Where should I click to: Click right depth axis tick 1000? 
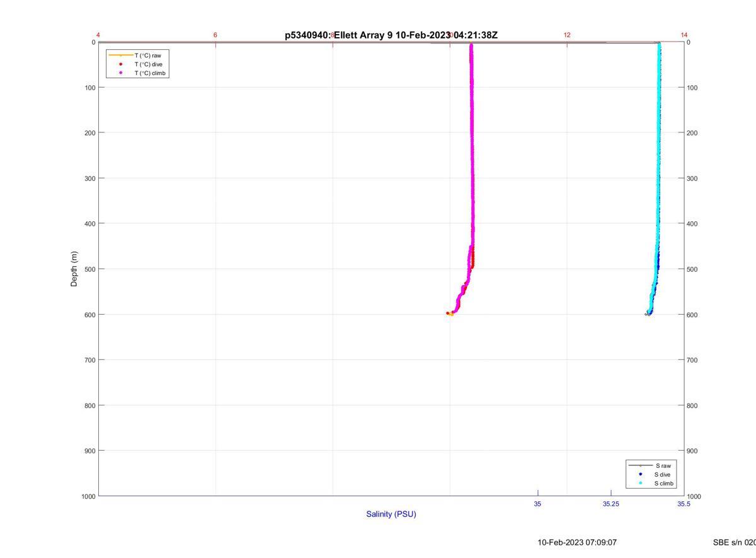[x=694, y=496]
